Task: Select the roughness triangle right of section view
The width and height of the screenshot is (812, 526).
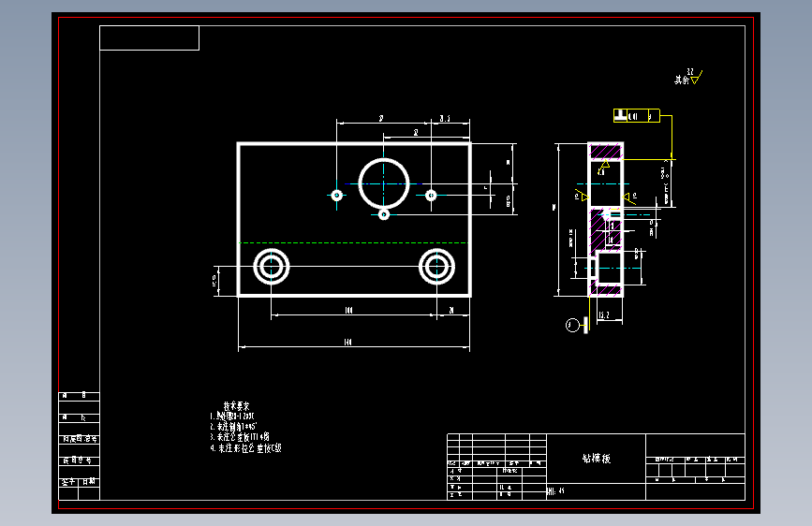Action: [629, 197]
